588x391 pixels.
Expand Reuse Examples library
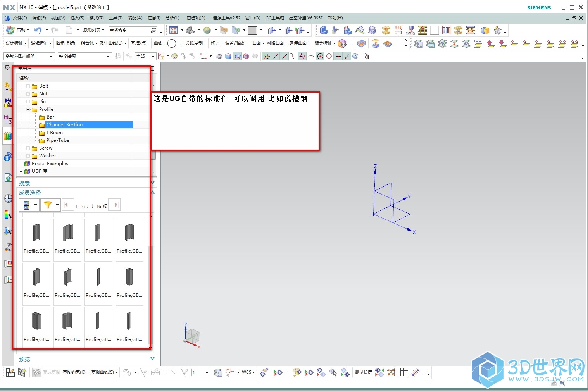click(x=21, y=164)
